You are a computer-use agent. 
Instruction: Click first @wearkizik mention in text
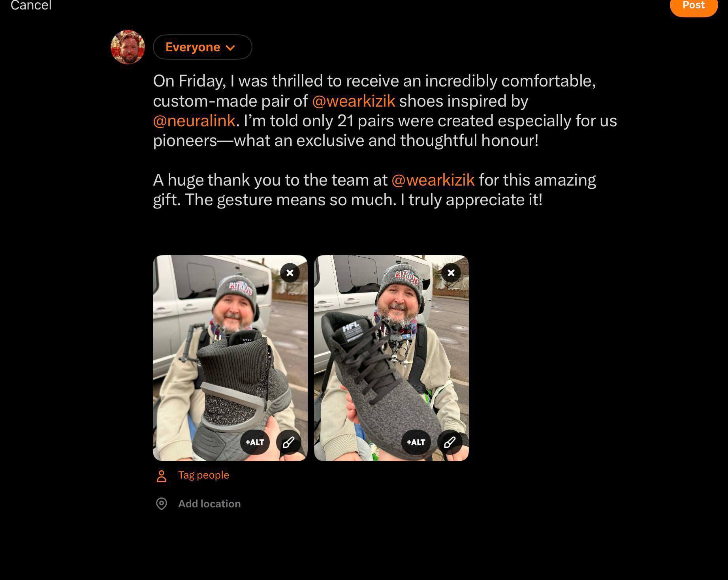click(x=354, y=101)
